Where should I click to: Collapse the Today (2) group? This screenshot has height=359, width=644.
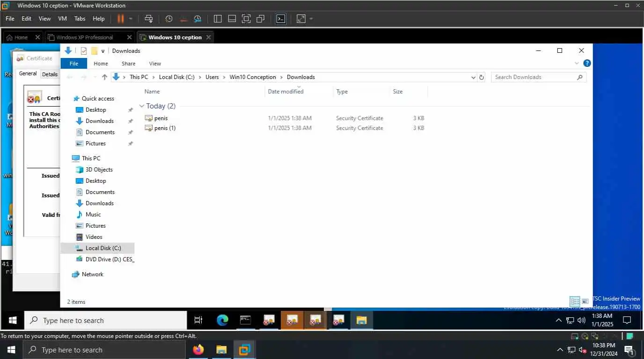[142, 106]
